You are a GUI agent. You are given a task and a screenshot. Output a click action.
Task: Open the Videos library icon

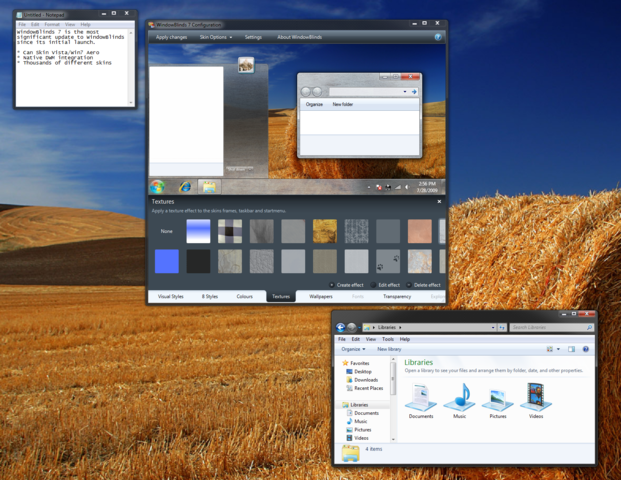536,400
